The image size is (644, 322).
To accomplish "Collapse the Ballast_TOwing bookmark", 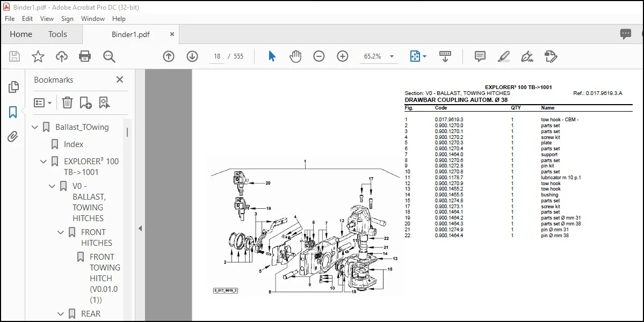I will [35, 127].
